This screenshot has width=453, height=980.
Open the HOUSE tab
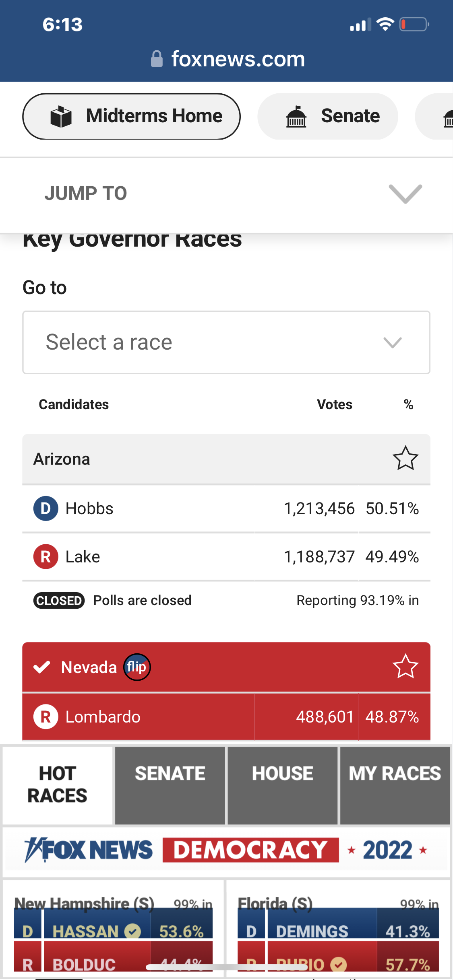click(x=282, y=784)
